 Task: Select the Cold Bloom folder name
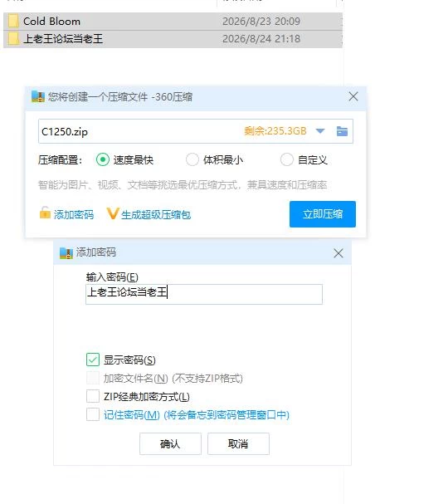click(51, 22)
